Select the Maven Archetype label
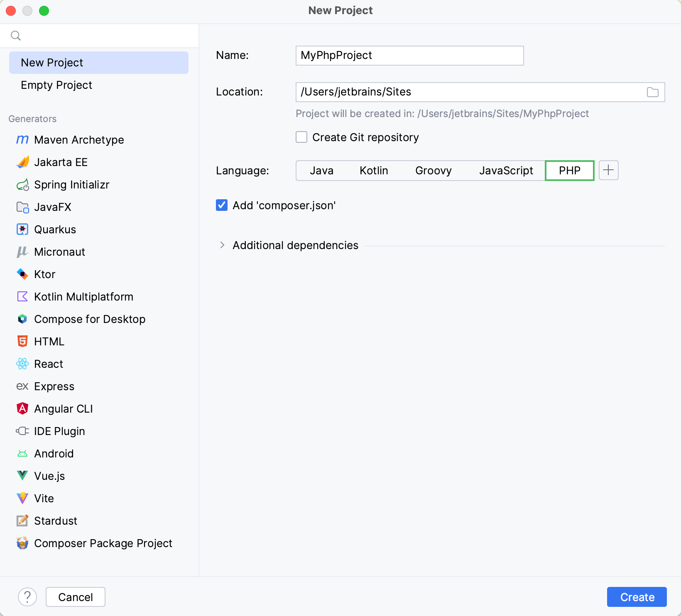Screen dimensions: 681x616 coord(79,140)
